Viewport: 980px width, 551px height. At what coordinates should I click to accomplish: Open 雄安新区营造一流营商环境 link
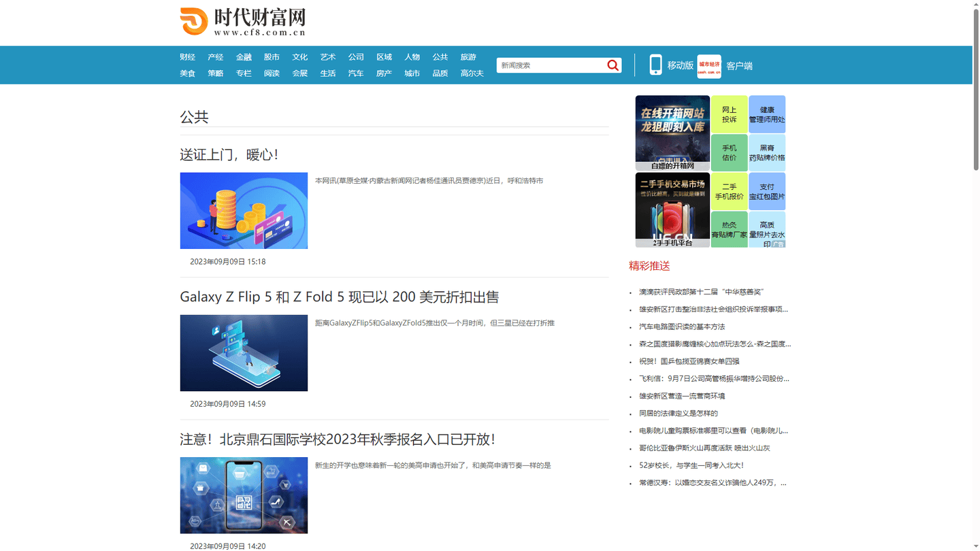[x=682, y=396]
